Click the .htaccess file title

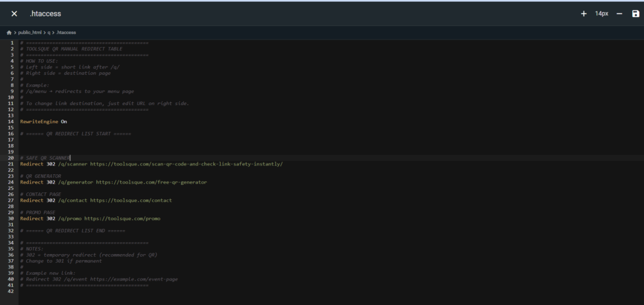click(45, 14)
